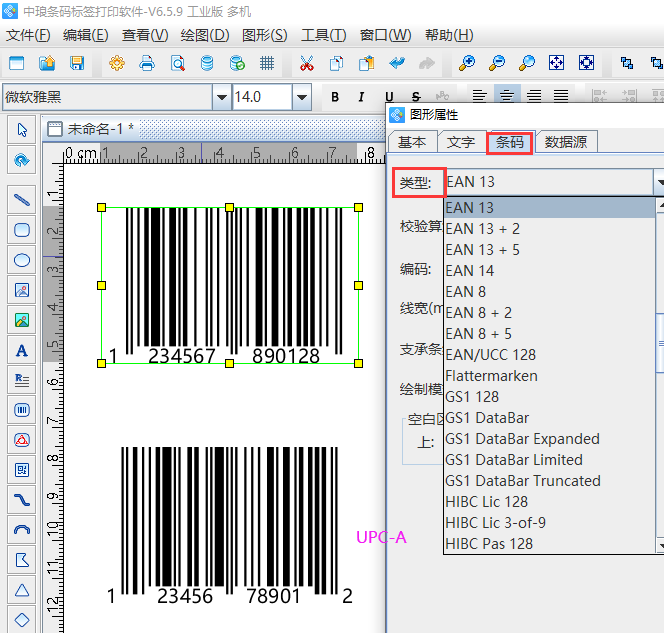Switch to the 基本 tab
The image size is (664, 633).
click(412, 142)
